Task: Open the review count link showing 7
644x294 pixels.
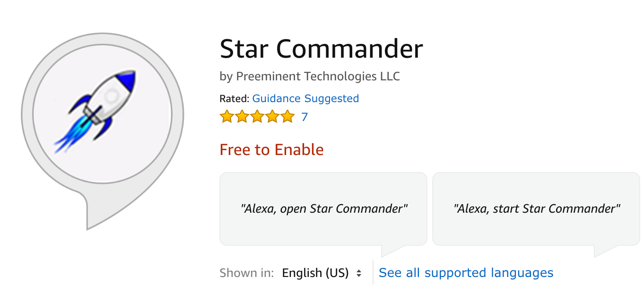Action: pyautogui.click(x=305, y=117)
